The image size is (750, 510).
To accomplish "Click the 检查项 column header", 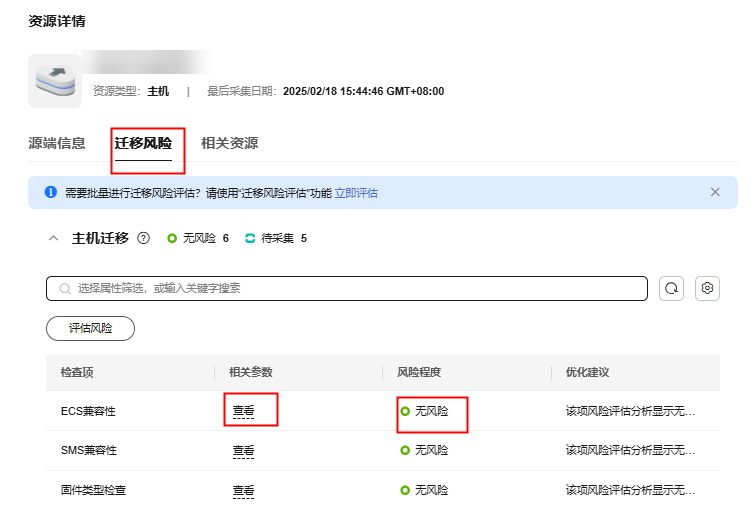I will 77,372.
